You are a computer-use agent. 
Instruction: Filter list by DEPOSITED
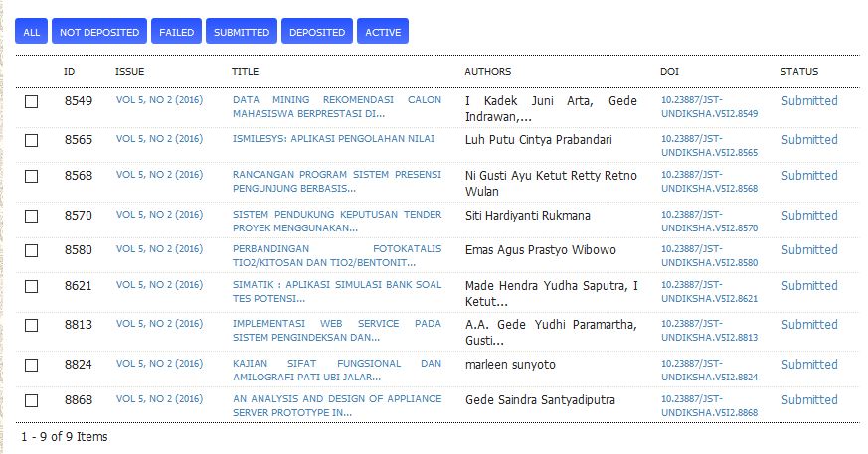point(317,32)
